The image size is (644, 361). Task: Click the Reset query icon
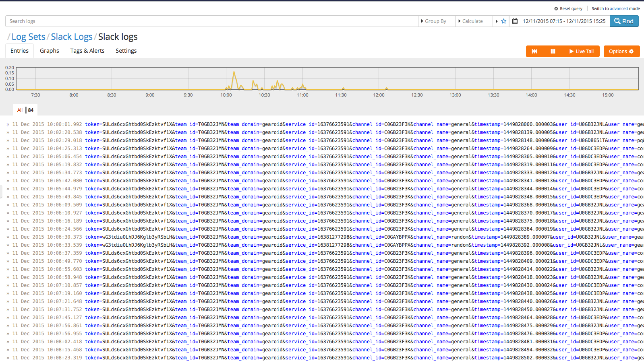[x=556, y=8]
